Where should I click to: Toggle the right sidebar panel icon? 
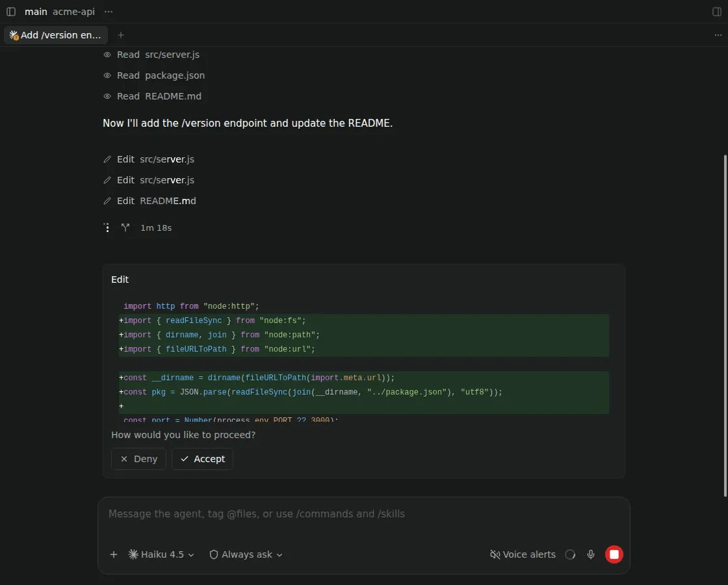(716, 12)
